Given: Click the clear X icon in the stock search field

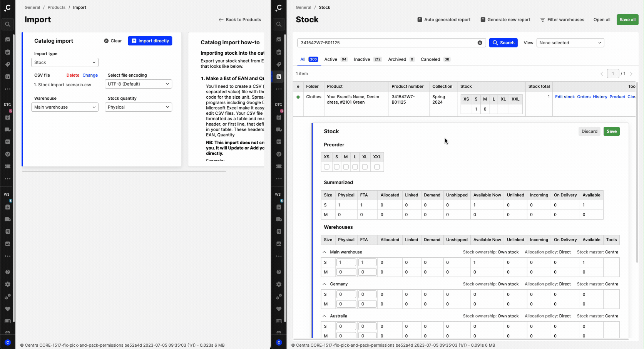Looking at the screenshot, I should (480, 43).
